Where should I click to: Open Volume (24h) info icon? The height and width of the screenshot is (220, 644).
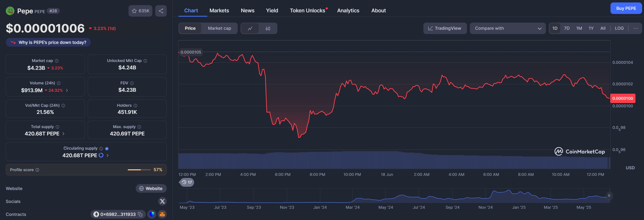(x=59, y=83)
